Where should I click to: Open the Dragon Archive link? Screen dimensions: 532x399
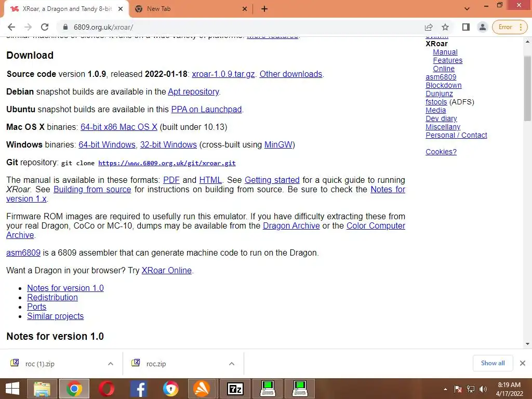(291, 225)
